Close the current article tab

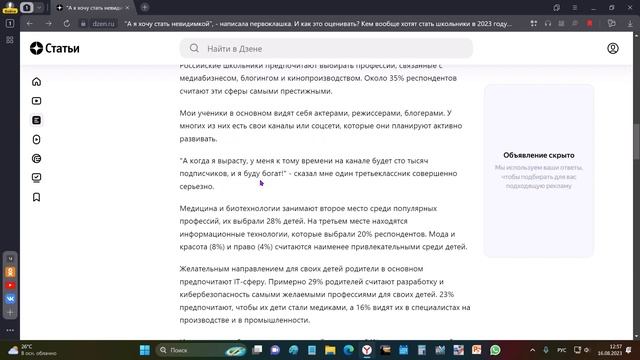click(x=127, y=8)
